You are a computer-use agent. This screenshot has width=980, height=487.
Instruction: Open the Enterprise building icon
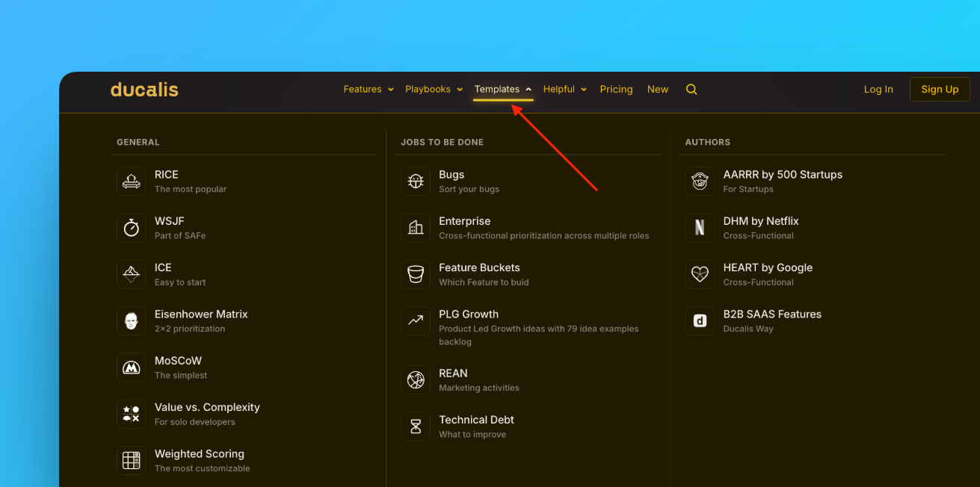pyautogui.click(x=416, y=228)
